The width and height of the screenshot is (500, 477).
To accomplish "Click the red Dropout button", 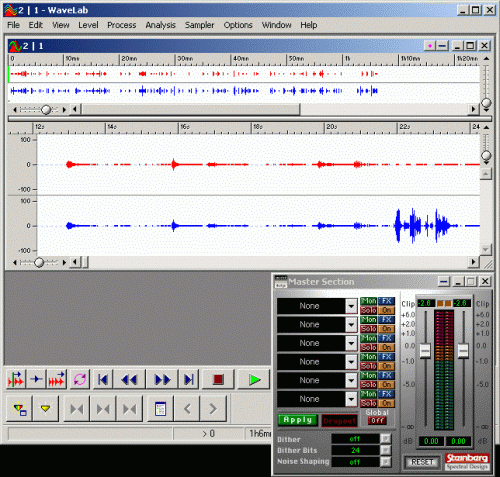I will 339,421.
